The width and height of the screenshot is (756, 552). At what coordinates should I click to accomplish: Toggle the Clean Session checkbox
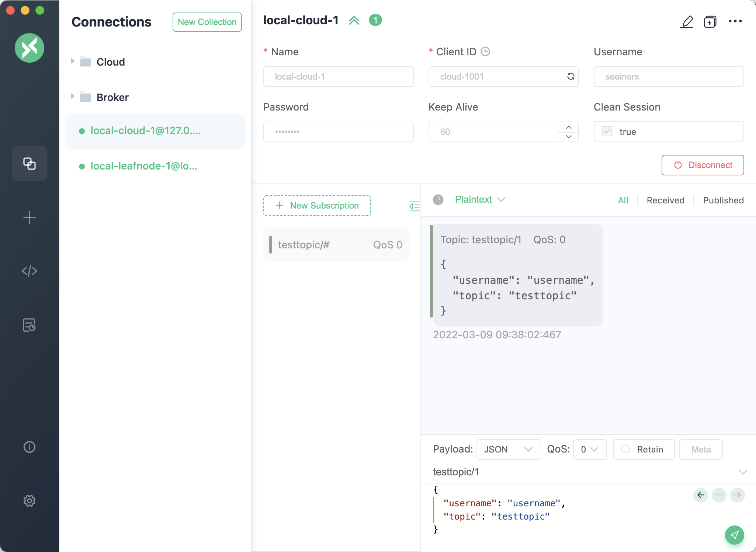point(607,132)
